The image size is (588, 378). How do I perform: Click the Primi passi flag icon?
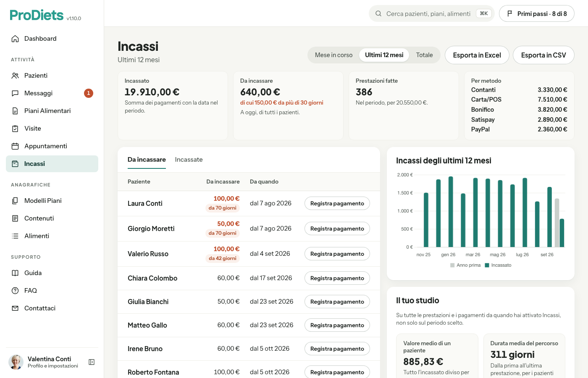coord(509,13)
